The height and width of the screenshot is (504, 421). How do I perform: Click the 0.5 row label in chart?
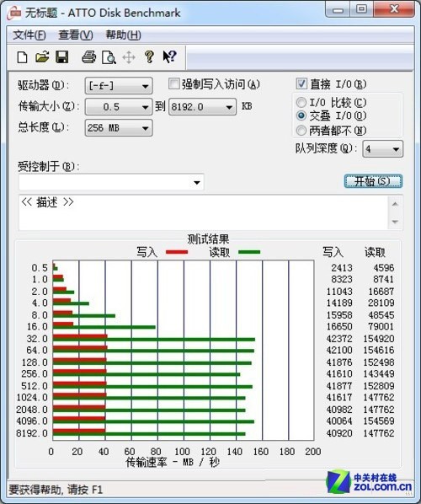(x=40, y=268)
